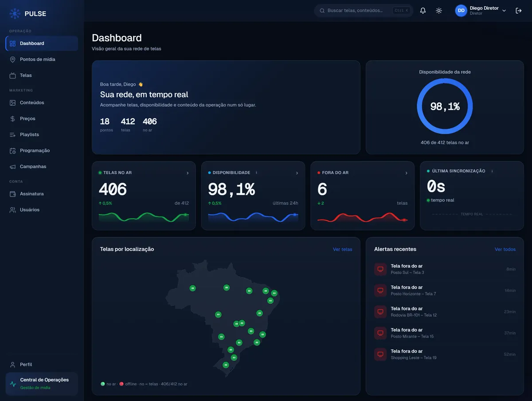The image size is (532, 401).
Task: Click the Posto Horizonte Tela 7 alert icon
Action: click(x=380, y=291)
